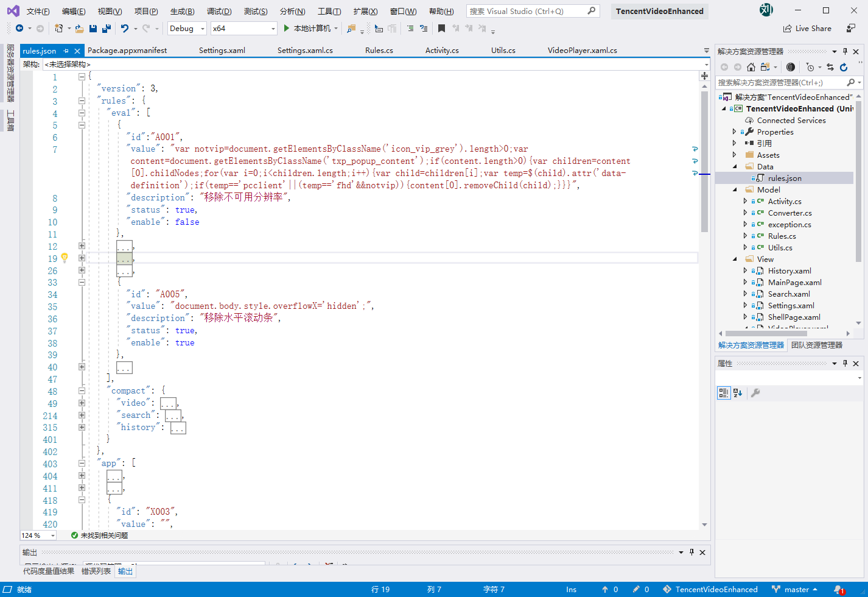
Task: Switch Properties to Categorized view
Action: point(724,393)
